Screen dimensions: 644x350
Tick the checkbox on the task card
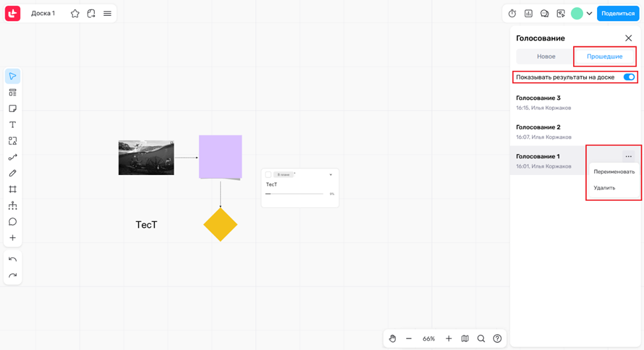pos(268,174)
